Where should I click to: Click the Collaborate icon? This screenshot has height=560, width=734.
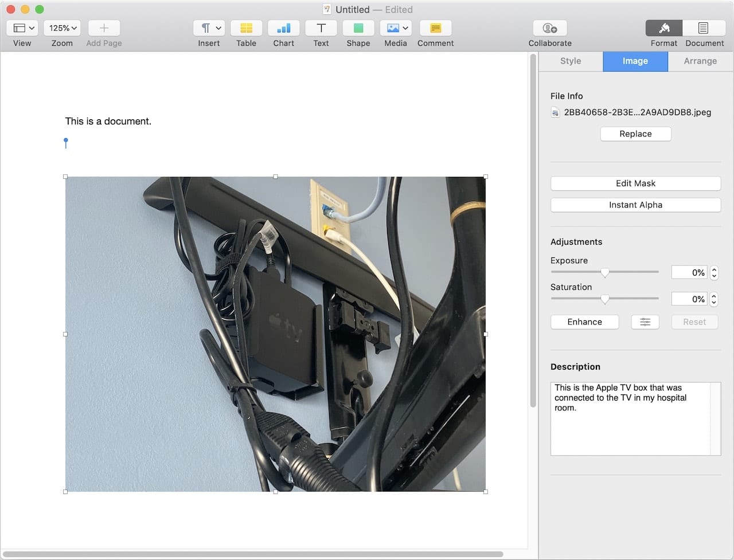(x=549, y=28)
